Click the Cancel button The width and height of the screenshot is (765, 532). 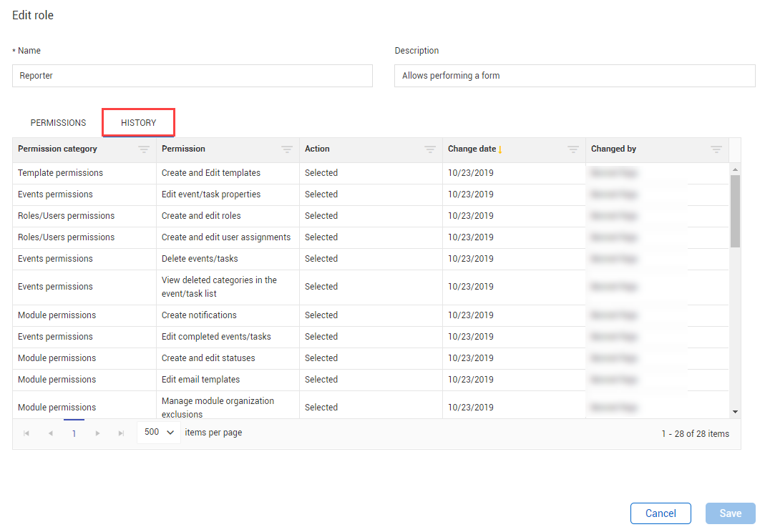[x=661, y=513]
